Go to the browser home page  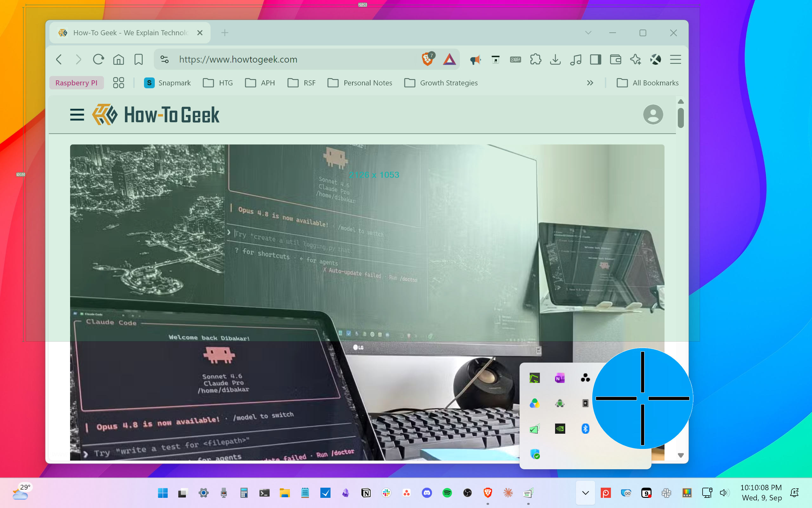click(118, 59)
